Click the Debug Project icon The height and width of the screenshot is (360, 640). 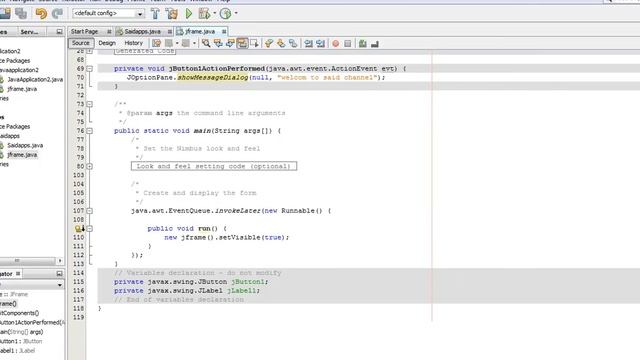[x=204, y=13]
